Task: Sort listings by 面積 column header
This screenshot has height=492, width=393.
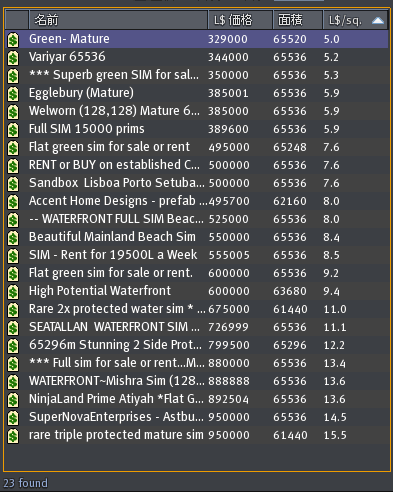Action: point(298,20)
